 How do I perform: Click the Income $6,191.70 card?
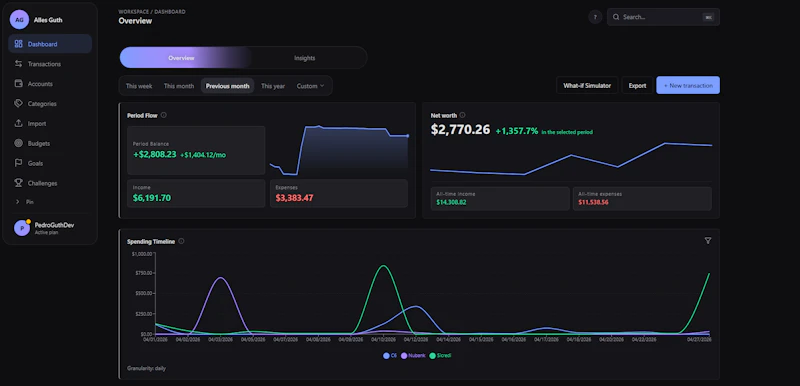(x=196, y=193)
